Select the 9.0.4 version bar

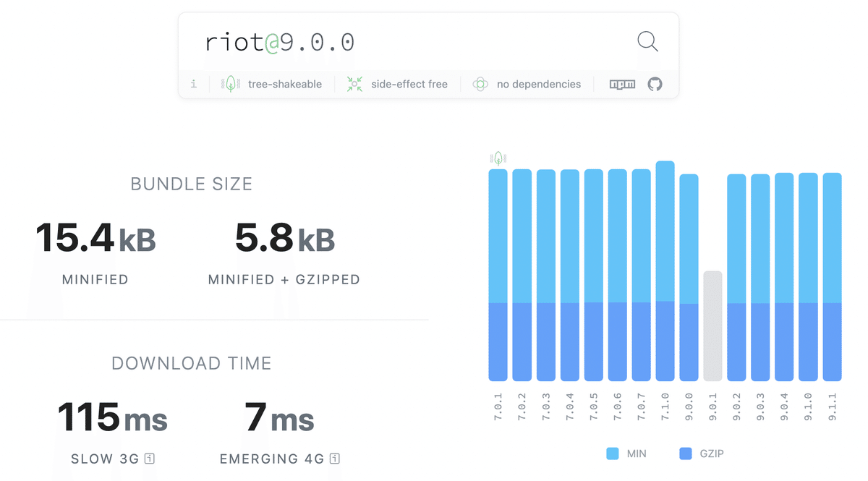click(x=785, y=277)
